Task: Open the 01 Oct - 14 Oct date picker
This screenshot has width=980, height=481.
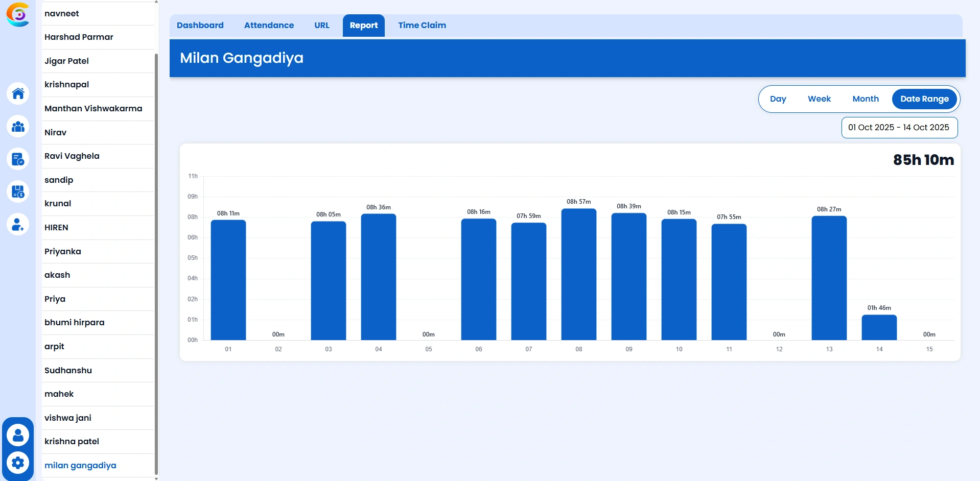Action: tap(899, 128)
